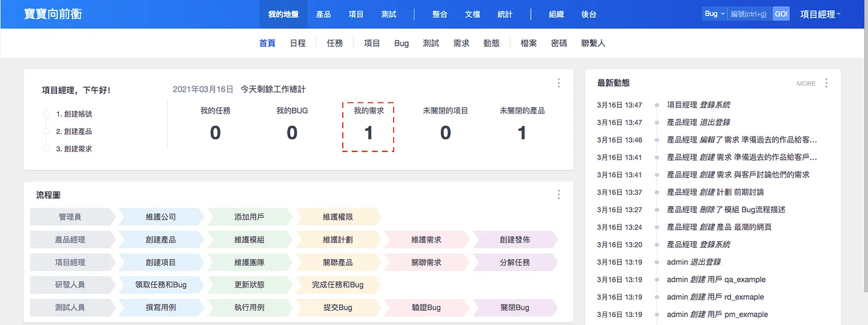Viewport: 868px width, 325px height.
Task: Switch to the 任務 sub tab
Action: [x=335, y=43]
